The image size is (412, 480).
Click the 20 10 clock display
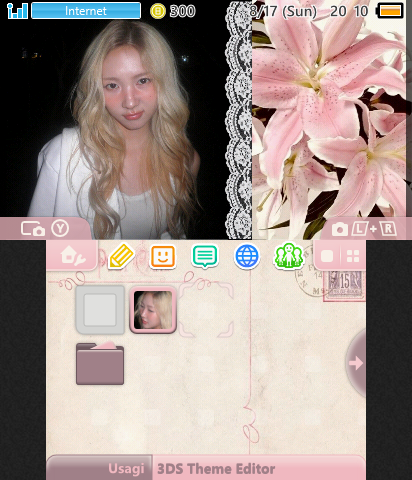(x=349, y=11)
